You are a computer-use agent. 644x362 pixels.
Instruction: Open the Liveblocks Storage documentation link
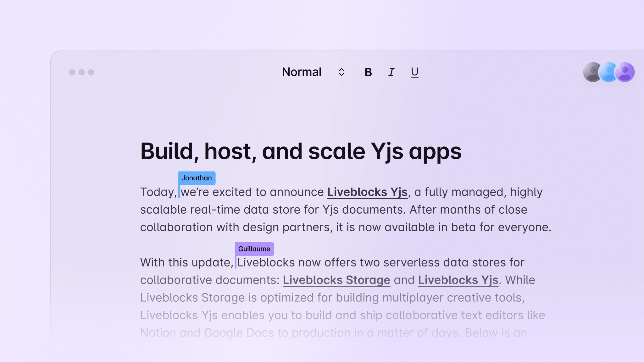point(336,279)
